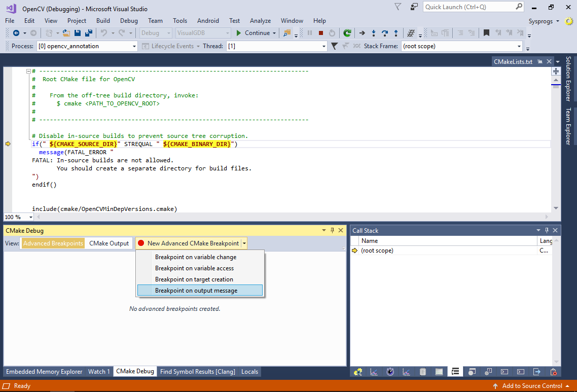This screenshot has width=577, height=392.
Task: Select Breakpoint on target creation
Action: [200, 279]
